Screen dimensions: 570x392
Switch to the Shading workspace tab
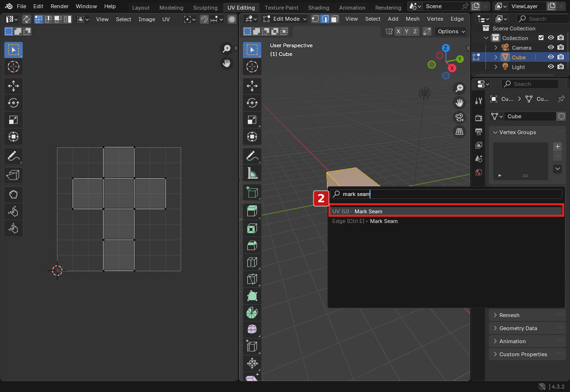tap(318, 7)
